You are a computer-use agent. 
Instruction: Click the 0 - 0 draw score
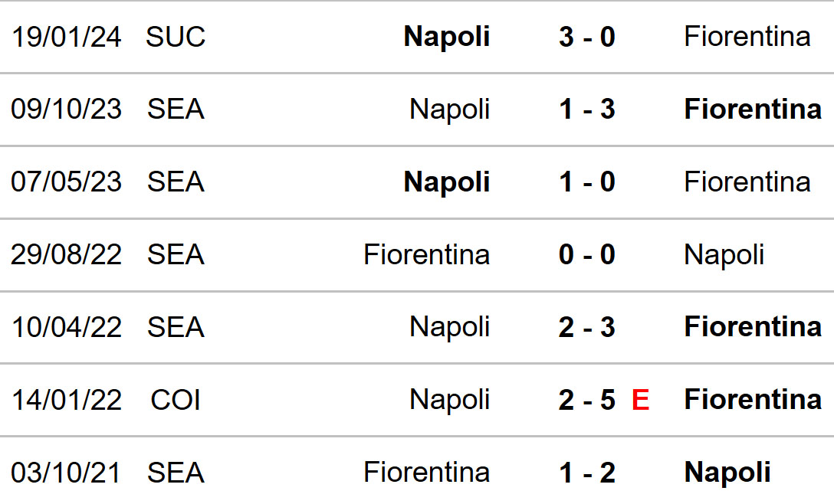pyautogui.click(x=587, y=254)
